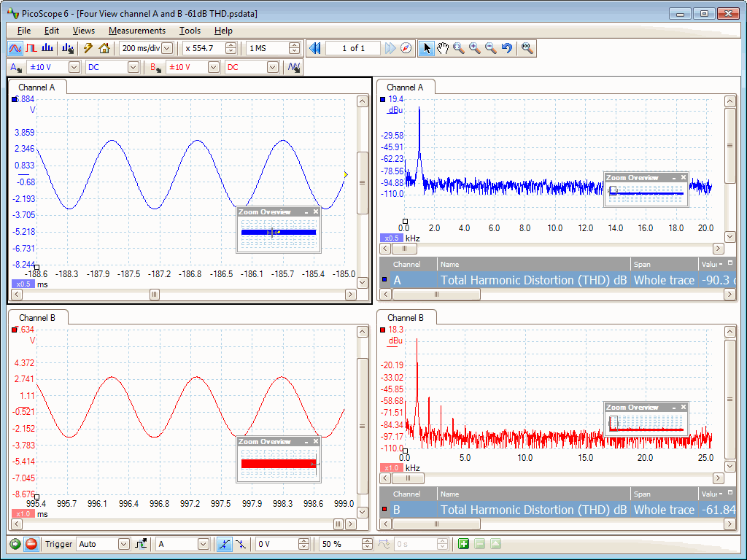Toggle falling edge trigger button

(x=240, y=544)
